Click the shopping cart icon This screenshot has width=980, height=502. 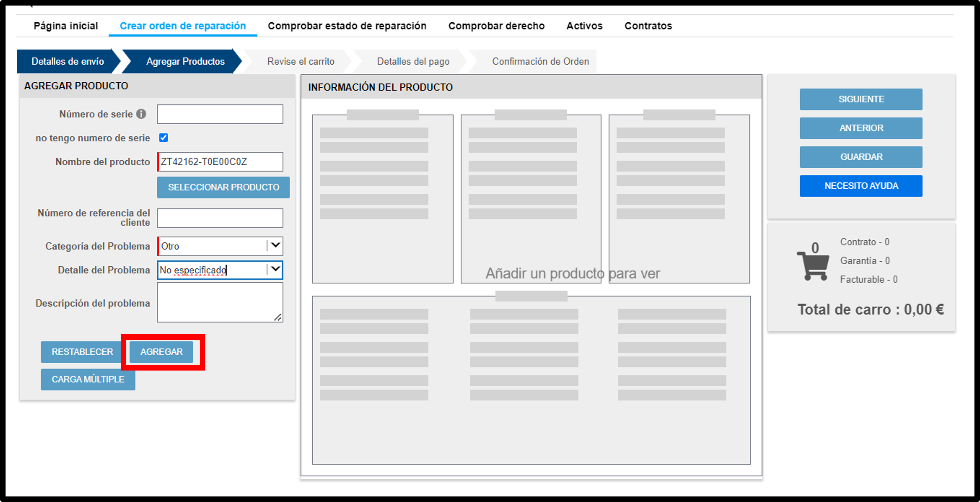pyautogui.click(x=813, y=266)
